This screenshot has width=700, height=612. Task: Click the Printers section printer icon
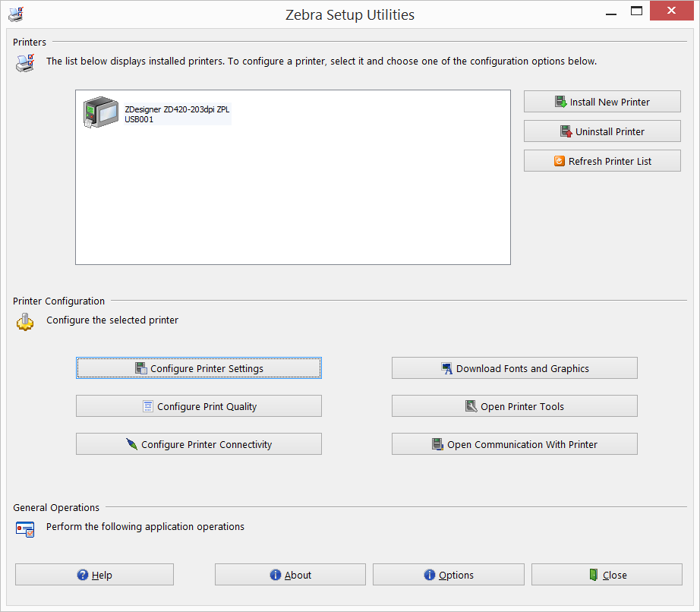25,63
